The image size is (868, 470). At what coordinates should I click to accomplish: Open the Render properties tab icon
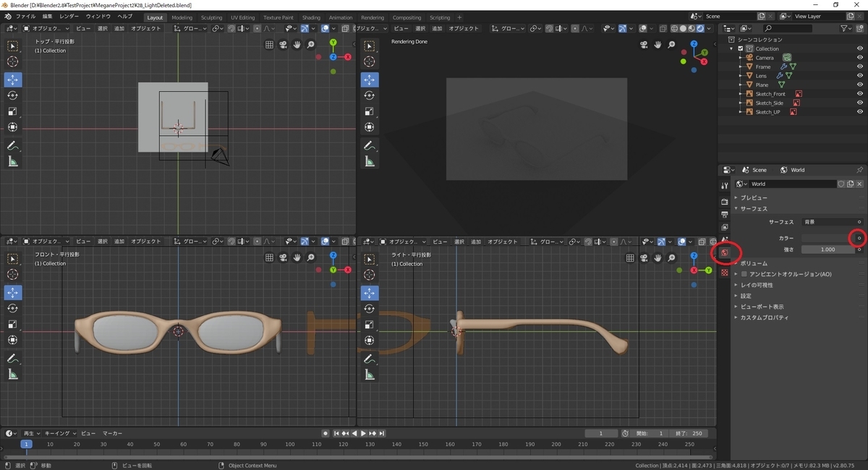coord(725,201)
